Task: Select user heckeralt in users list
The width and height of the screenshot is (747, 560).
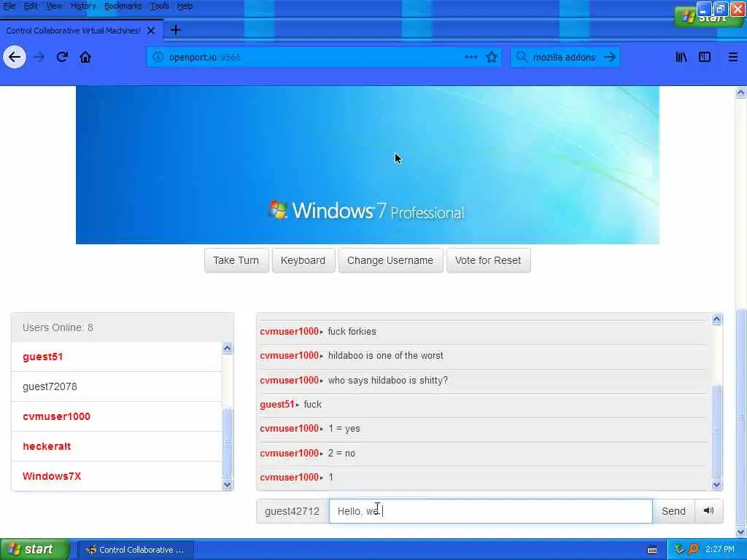Action: (116, 446)
